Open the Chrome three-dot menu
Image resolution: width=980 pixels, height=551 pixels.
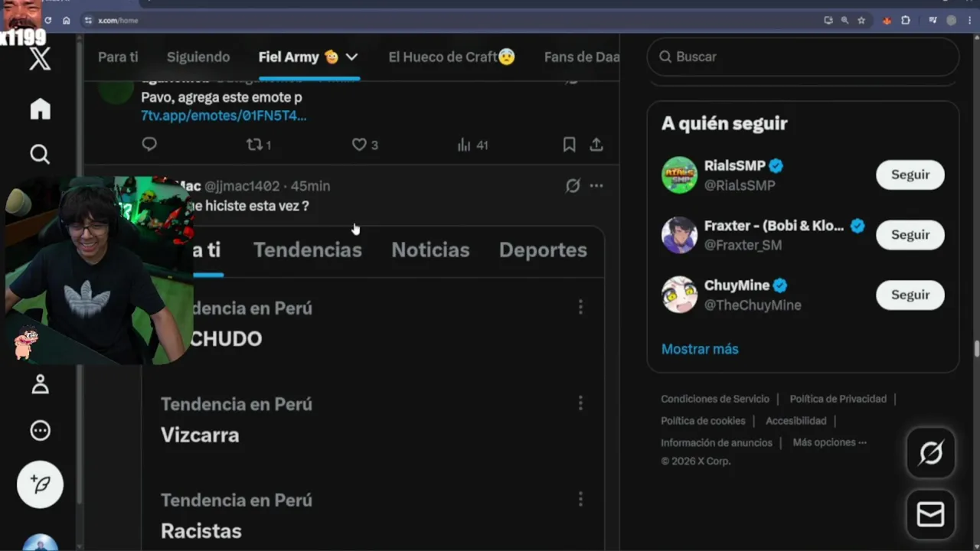click(970, 21)
